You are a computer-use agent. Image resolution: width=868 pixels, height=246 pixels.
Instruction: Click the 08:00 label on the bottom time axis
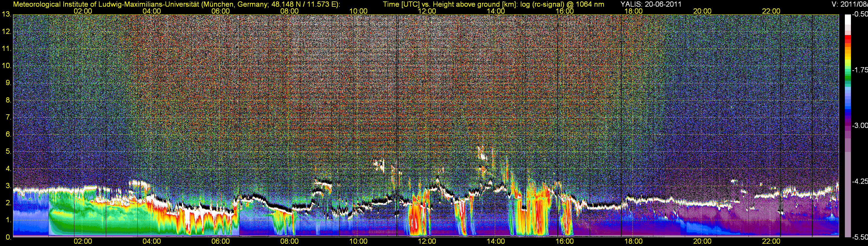tap(289, 241)
